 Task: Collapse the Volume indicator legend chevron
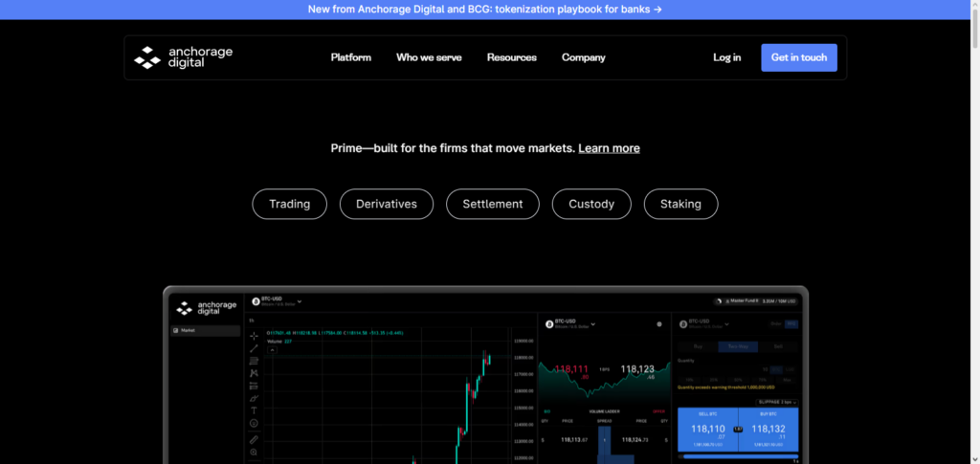(272, 350)
